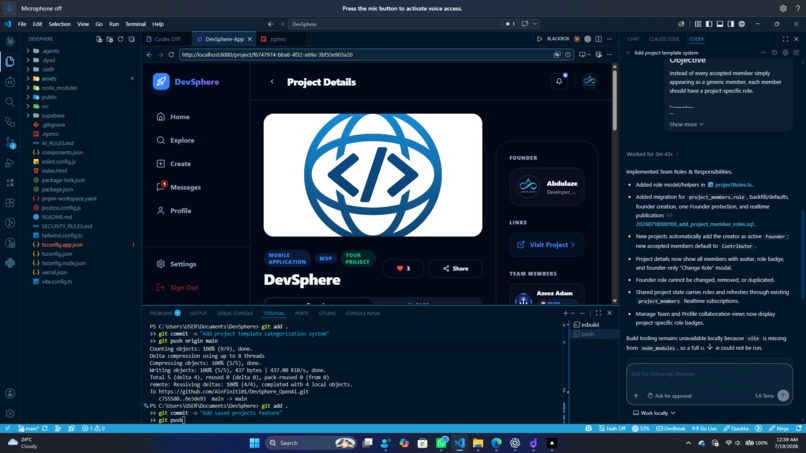
Task: Expand Show more in the Codex objective
Action: click(x=686, y=124)
